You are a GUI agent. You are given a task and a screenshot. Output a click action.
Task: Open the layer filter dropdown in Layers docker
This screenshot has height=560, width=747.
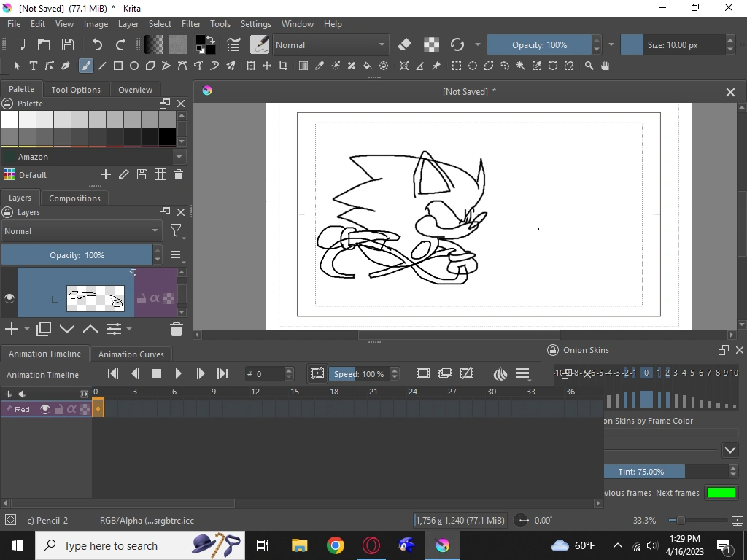click(176, 231)
